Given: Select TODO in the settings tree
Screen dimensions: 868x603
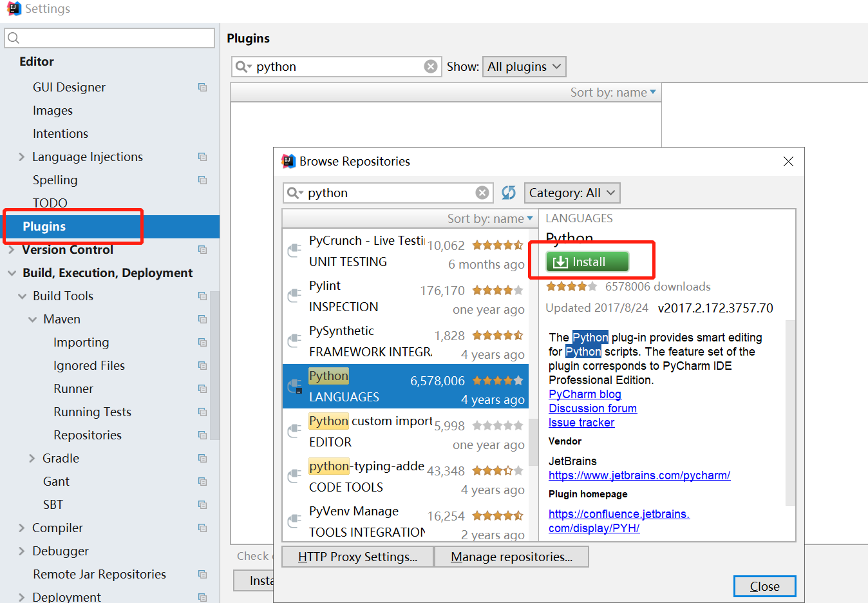Looking at the screenshot, I should [x=50, y=203].
